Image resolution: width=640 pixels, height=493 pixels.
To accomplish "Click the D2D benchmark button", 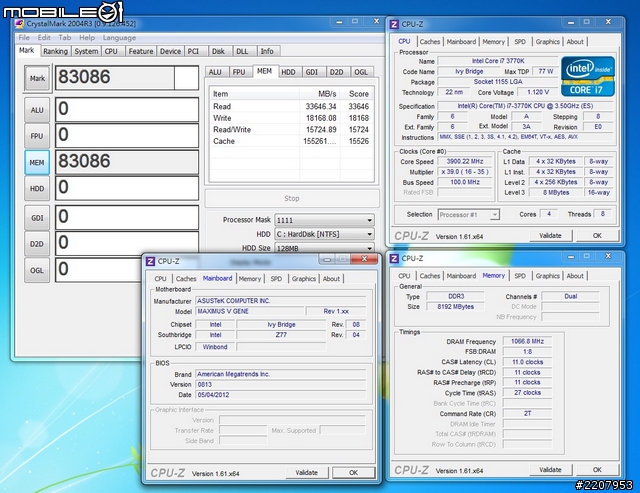I will pyautogui.click(x=37, y=244).
